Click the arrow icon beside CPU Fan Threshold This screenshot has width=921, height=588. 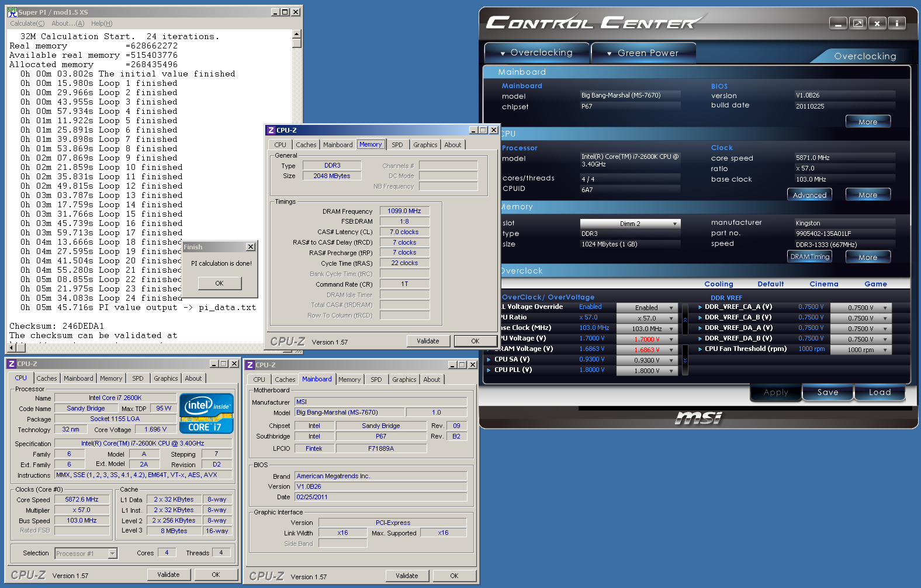tap(700, 349)
